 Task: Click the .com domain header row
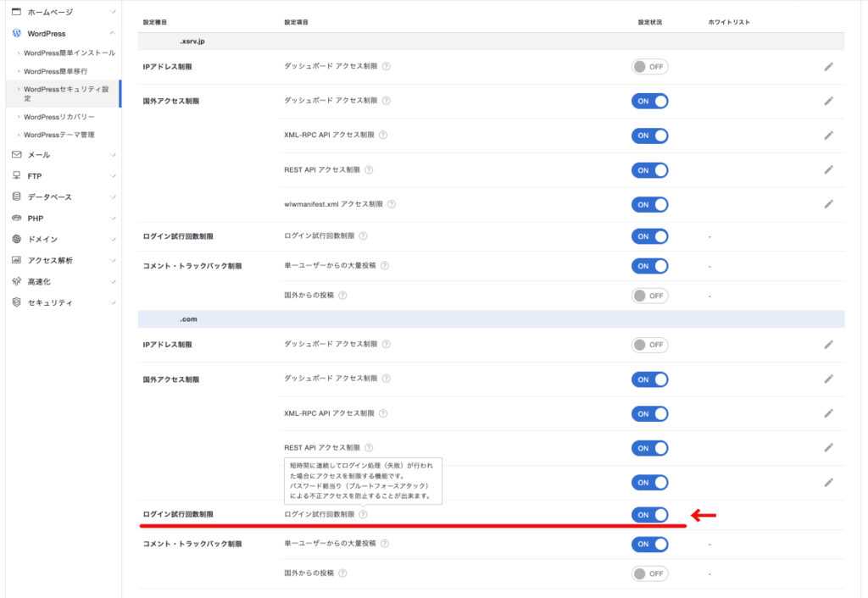coord(491,319)
